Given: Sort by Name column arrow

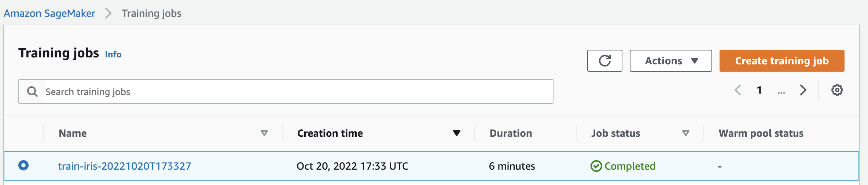Looking at the screenshot, I should (264, 133).
